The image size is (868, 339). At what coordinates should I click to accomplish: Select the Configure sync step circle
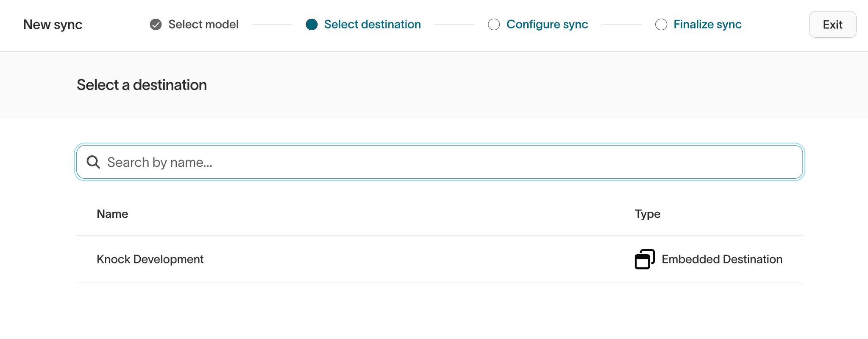click(494, 25)
